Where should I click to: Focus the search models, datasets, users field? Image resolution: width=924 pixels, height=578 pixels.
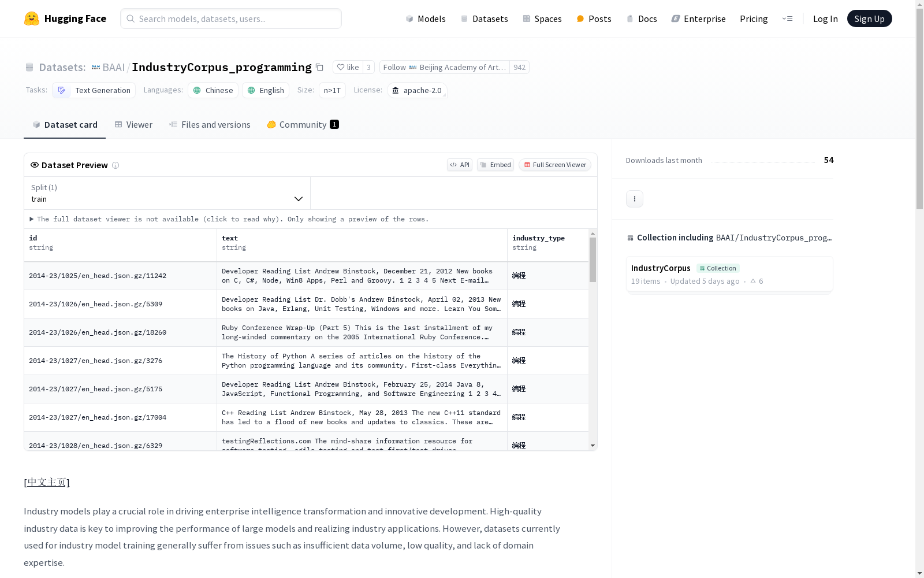tap(231, 18)
